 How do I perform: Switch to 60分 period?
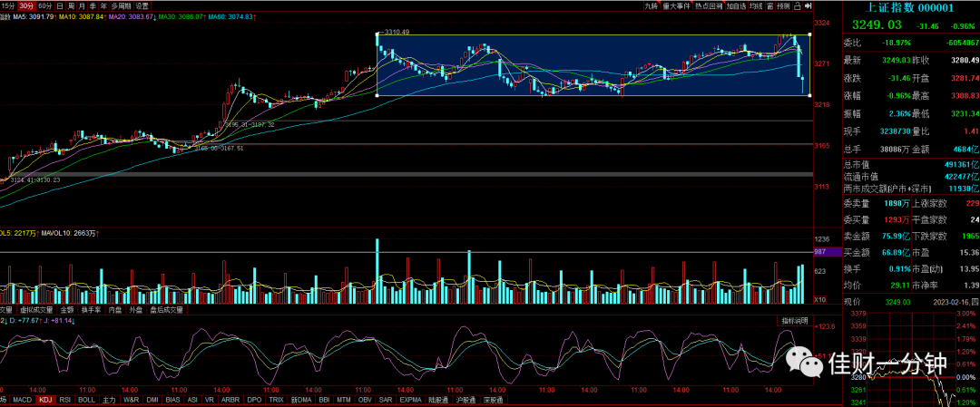45,6
